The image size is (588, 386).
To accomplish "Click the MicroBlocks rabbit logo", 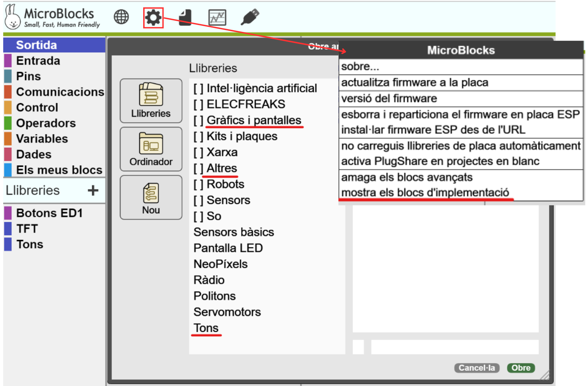I will (x=13, y=17).
